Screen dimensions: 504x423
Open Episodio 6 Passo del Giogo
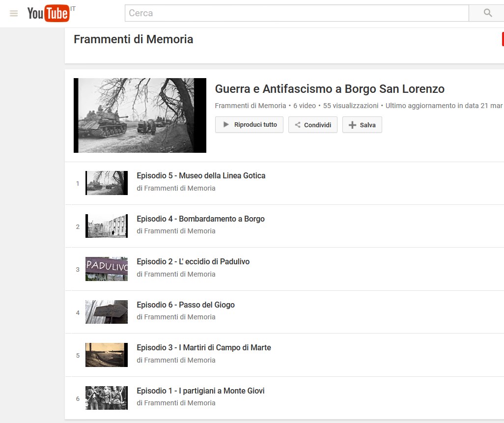186,305
